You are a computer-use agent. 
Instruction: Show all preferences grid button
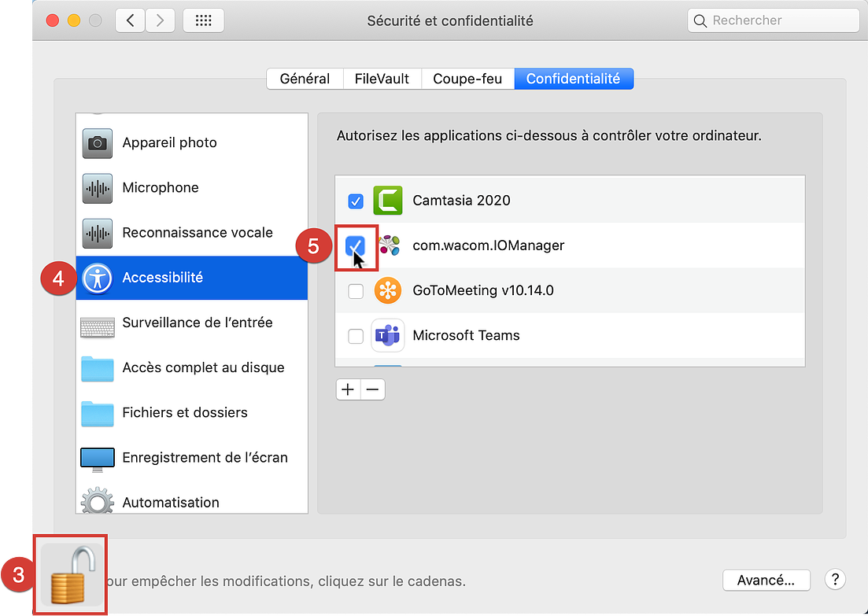tap(203, 21)
